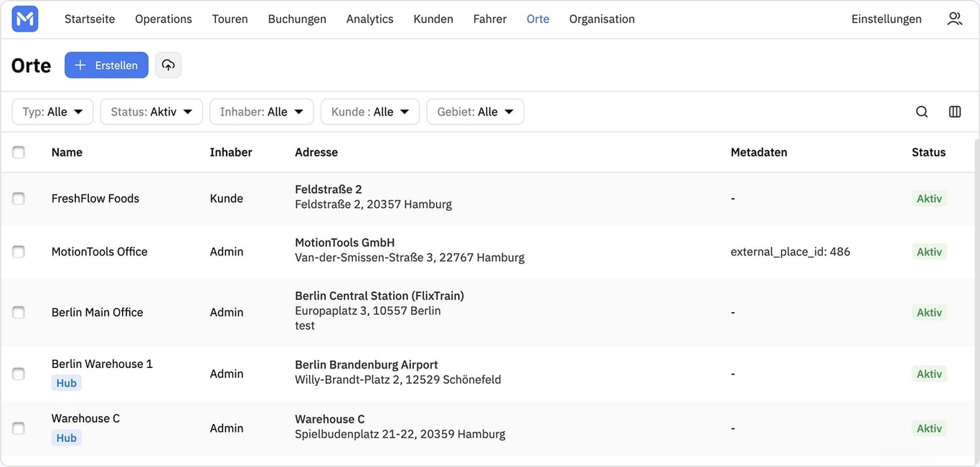980x467 pixels.
Task: Click the Aktiv badge for Berlin Warehouse 1
Action: [930, 374]
